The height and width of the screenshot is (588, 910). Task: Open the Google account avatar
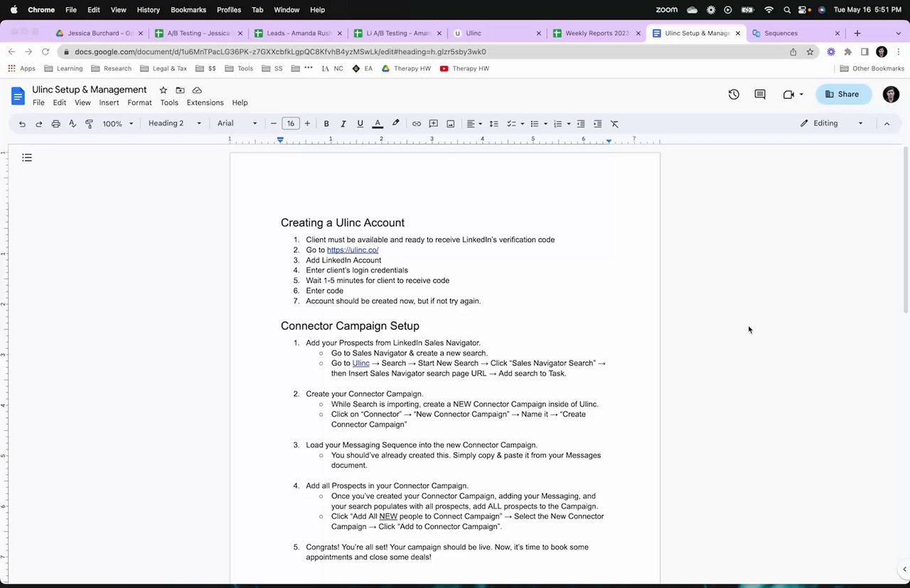pyautogui.click(x=891, y=94)
